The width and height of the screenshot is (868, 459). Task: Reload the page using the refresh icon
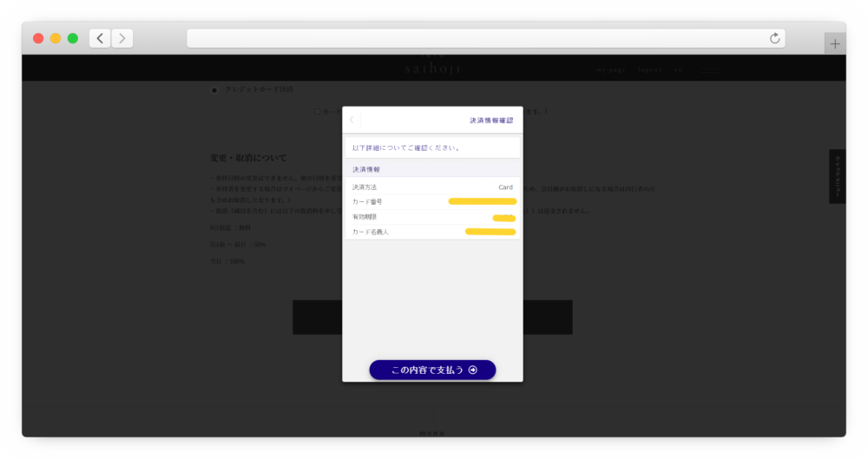[x=774, y=38]
